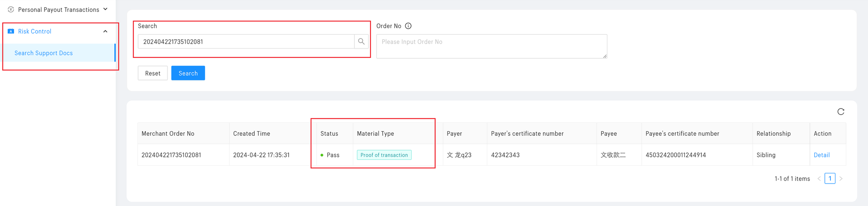Open Search Support Docs menu item
The width and height of the screenshot is (868, 206).
44,53
